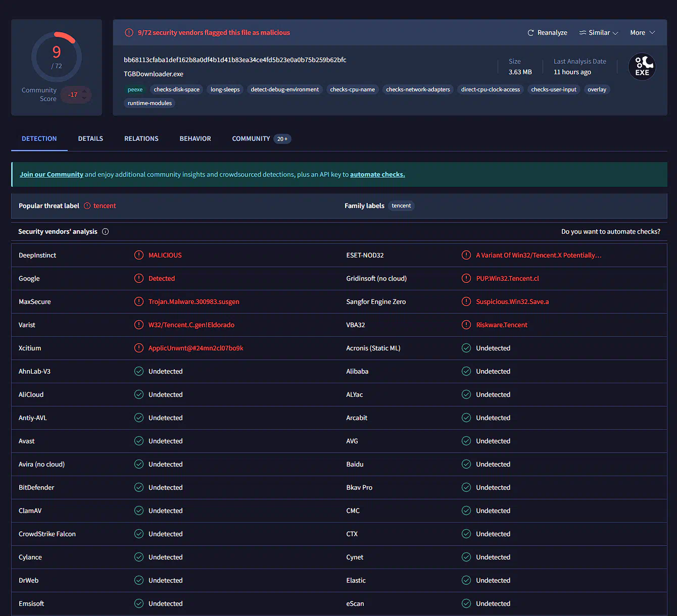Switch to the Relations tab
677x616 pixels.
141,139
